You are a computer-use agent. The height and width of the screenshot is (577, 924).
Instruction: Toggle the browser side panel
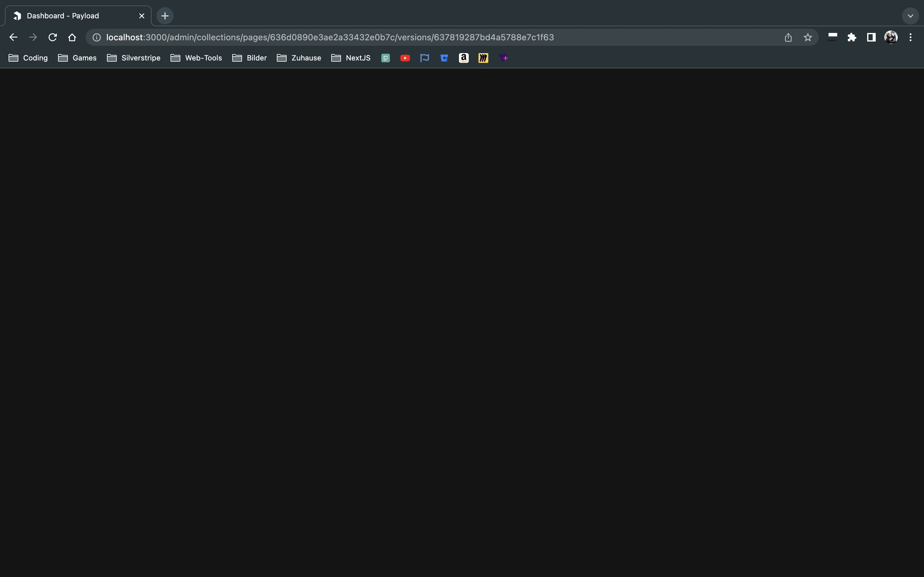point(871,37)
